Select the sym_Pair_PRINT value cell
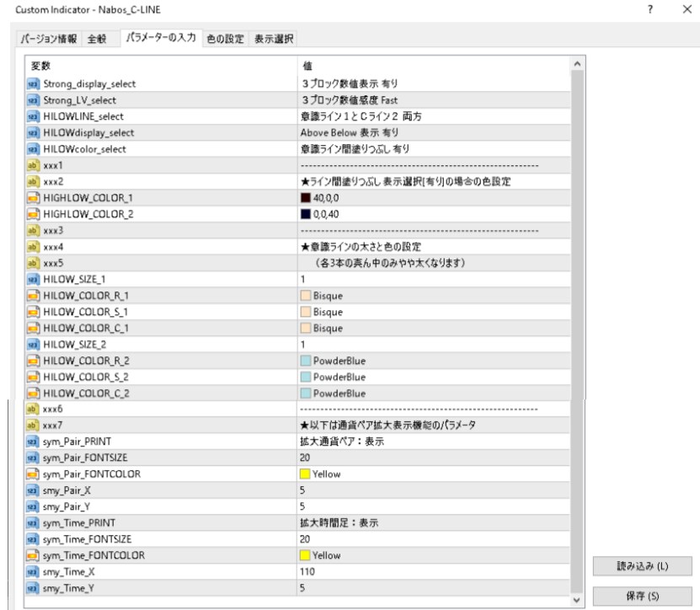This screenshot has width=700, height=610. [x=434, y=441]
